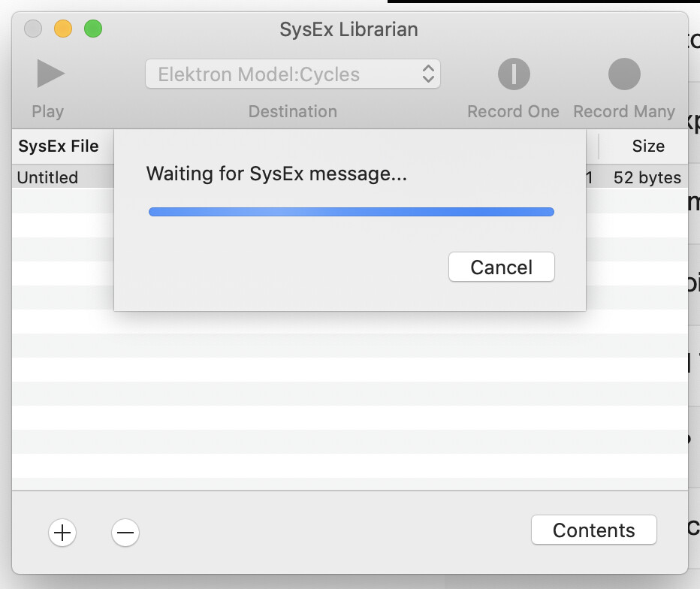Open the Contents button
Viewport: 700px width, 589px height.
point(594,530)
